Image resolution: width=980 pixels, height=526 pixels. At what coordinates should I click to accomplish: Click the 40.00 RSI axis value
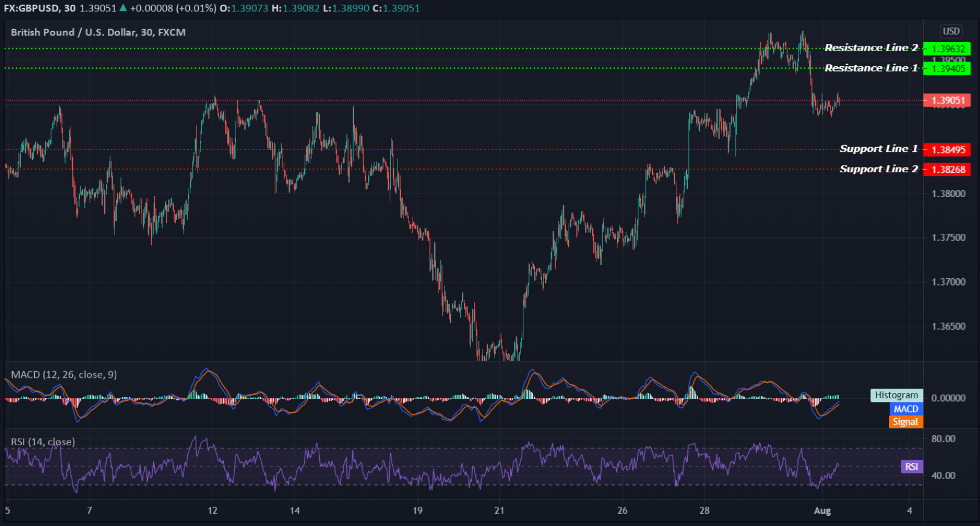click(x=943, y=475)
